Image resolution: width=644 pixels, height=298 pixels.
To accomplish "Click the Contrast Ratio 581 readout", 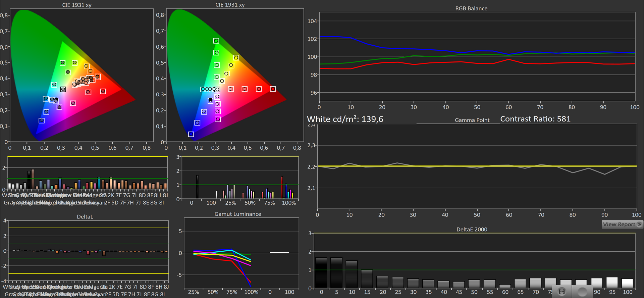I will (535, 119).
